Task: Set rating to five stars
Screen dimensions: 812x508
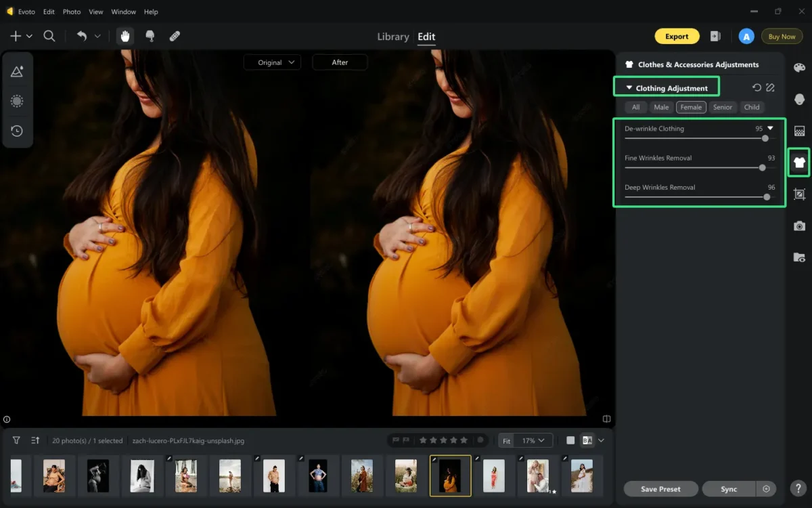Action: tap(464, 440)
